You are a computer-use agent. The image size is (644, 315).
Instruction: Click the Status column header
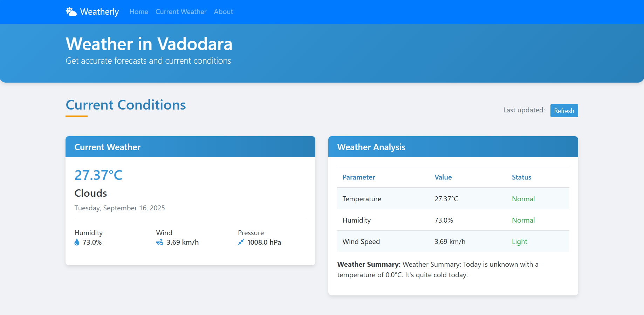521,177
